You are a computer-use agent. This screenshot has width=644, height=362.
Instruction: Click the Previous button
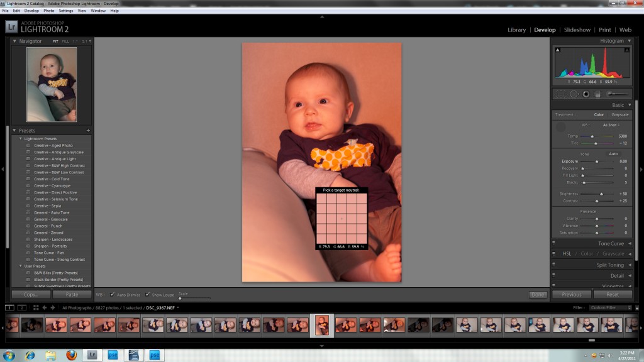coord(572,294)
